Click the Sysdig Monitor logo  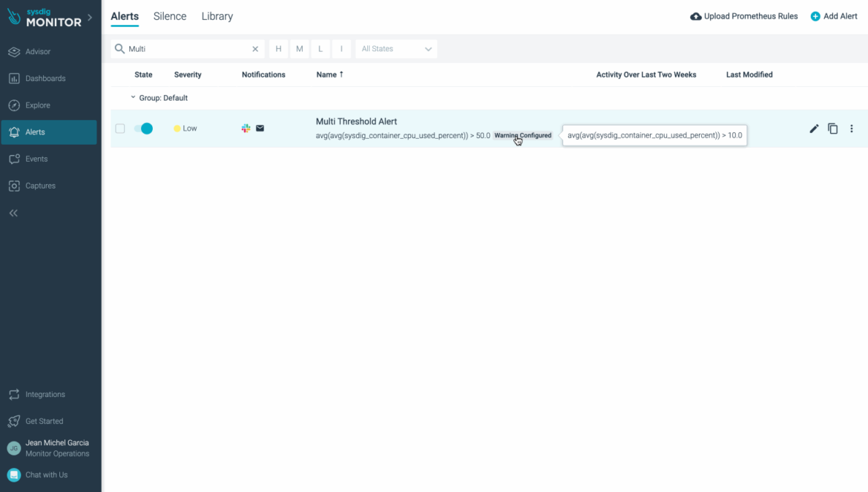point(45,17)
